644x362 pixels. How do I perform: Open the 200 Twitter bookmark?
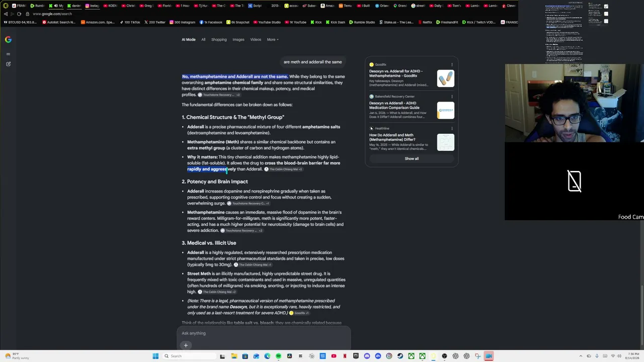[154, 22]
